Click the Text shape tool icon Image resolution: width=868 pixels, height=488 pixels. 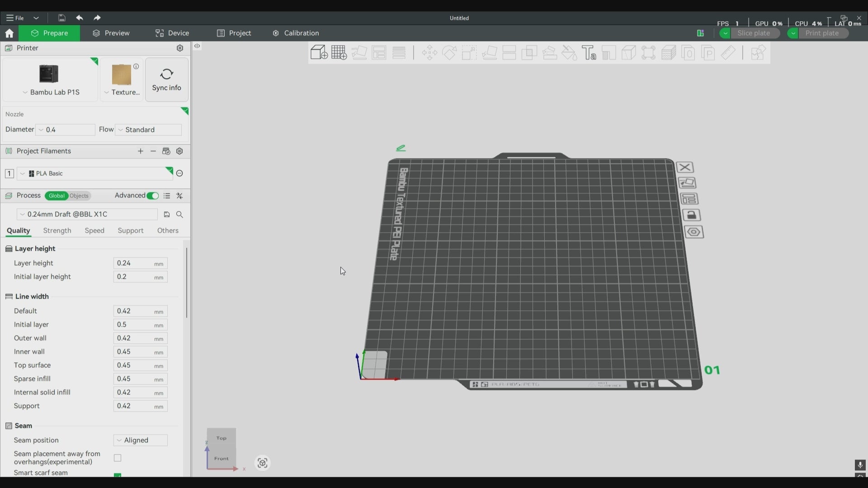(x=589, y=52)
